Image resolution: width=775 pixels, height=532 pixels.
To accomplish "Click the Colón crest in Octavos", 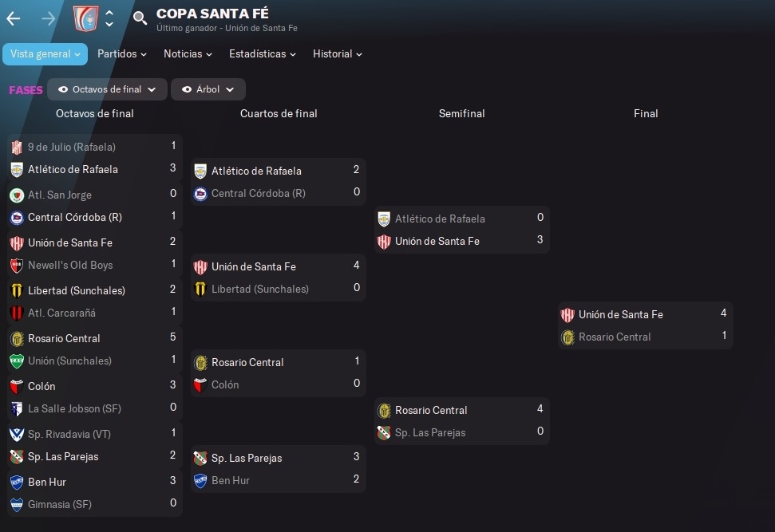I will (x=17, y=386).
